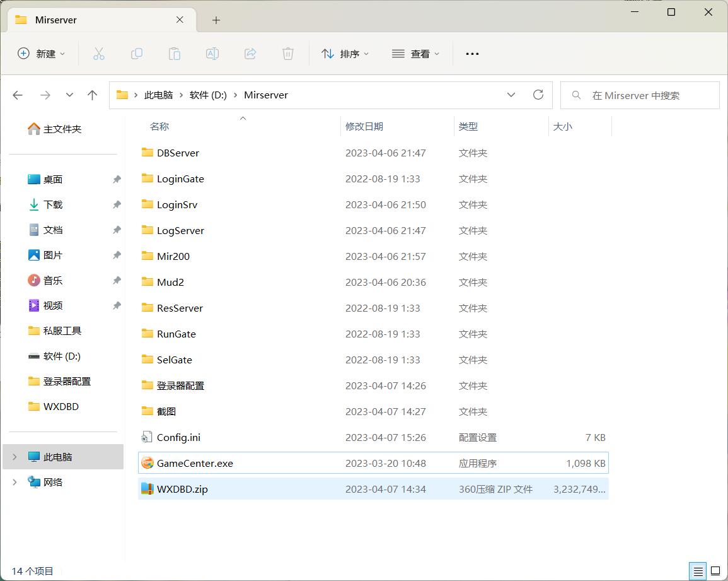Close the Mirserver tab
This screenshot has width=728, height=581.
180,20
